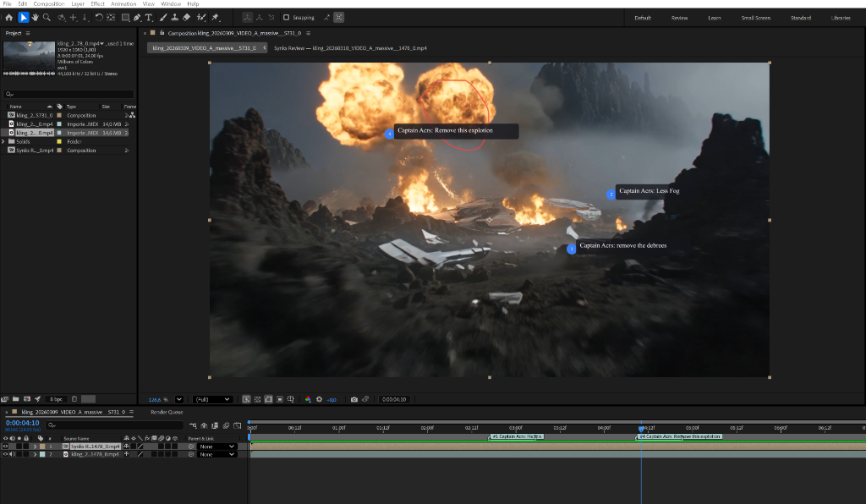Click the footage thumbnail in Project panel
This screenshot has height=504, width=866.
click(29, 55)
